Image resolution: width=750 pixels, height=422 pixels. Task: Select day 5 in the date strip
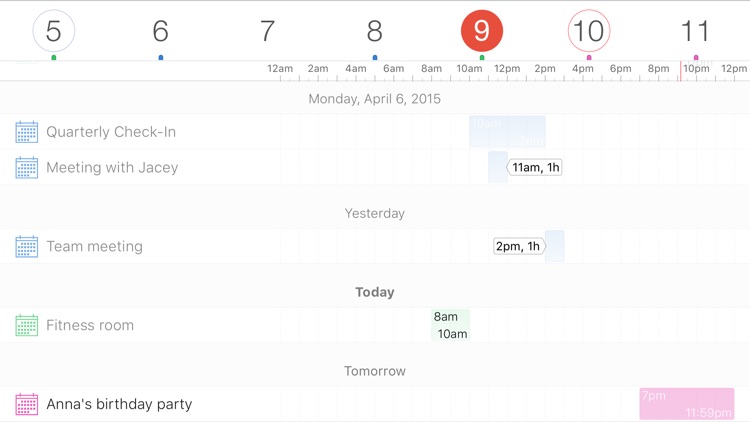(54, 31)
